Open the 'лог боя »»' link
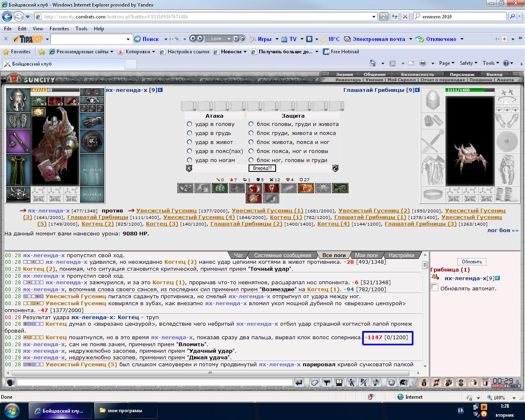This screenshot has width=525, height=420. point(502,230)
